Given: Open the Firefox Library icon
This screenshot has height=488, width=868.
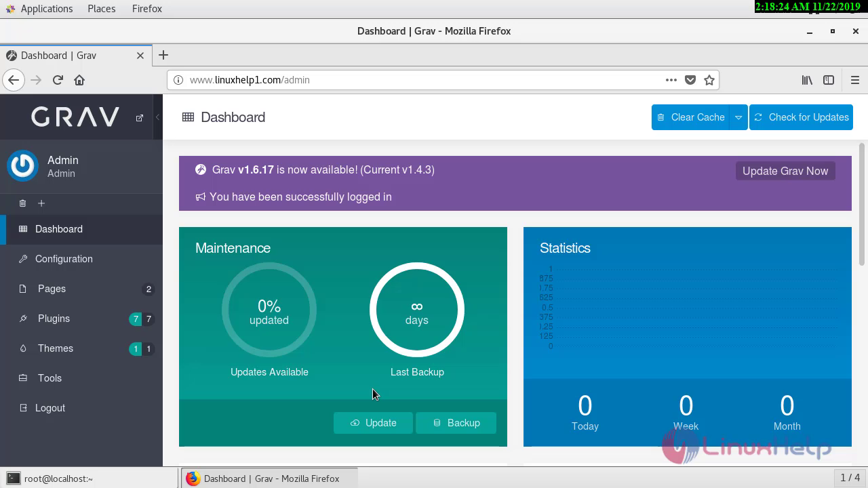Looking at the screenshot, I should [807, 80].
